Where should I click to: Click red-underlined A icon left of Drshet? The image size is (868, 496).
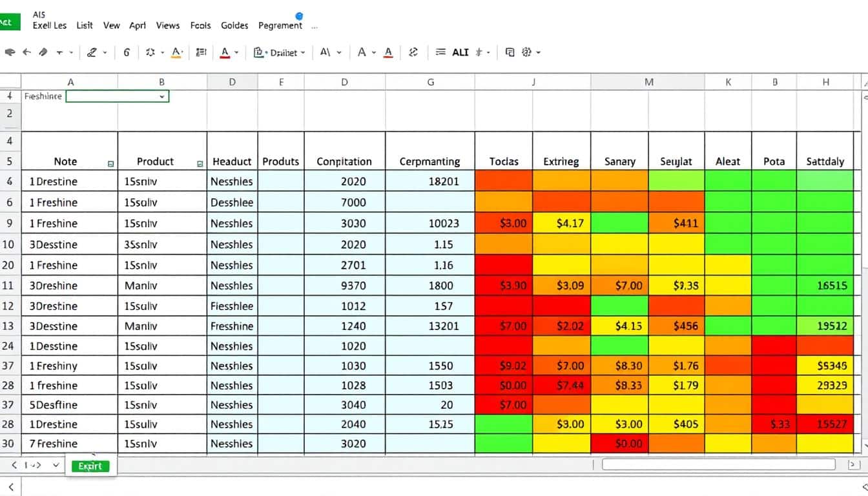225,53
